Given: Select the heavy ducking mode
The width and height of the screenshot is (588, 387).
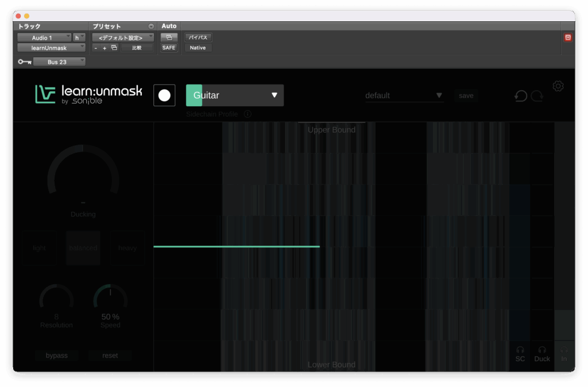Looking at the screenshot, I should pyautogui.click(x=127, y=248).
